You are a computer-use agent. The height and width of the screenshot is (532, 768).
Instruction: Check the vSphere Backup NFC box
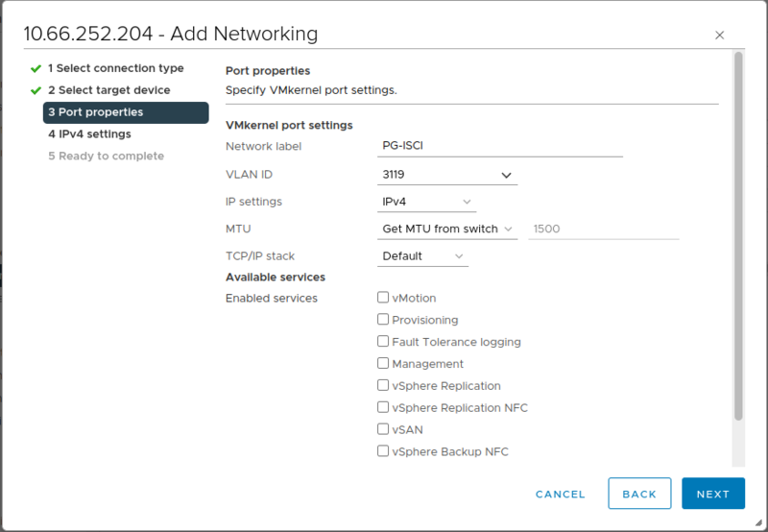click(x=383, y=451)
